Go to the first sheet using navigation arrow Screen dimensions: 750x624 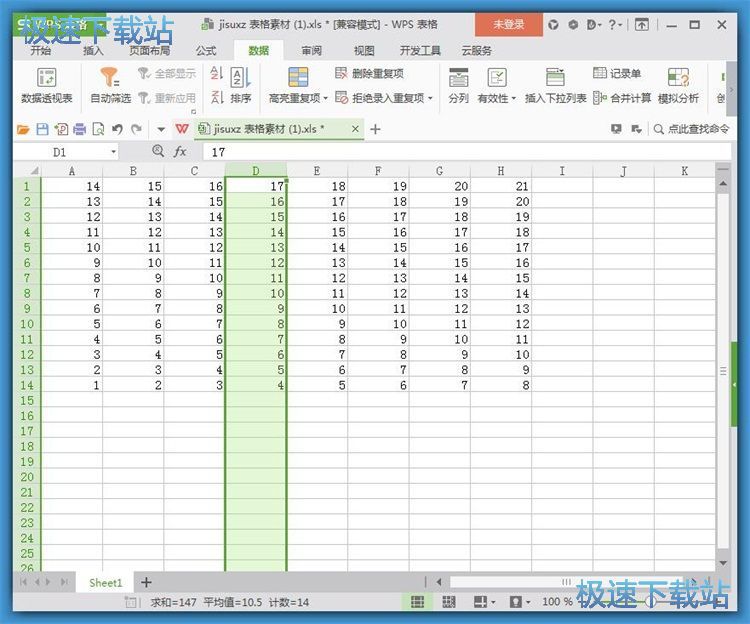[x=23, y=582]
